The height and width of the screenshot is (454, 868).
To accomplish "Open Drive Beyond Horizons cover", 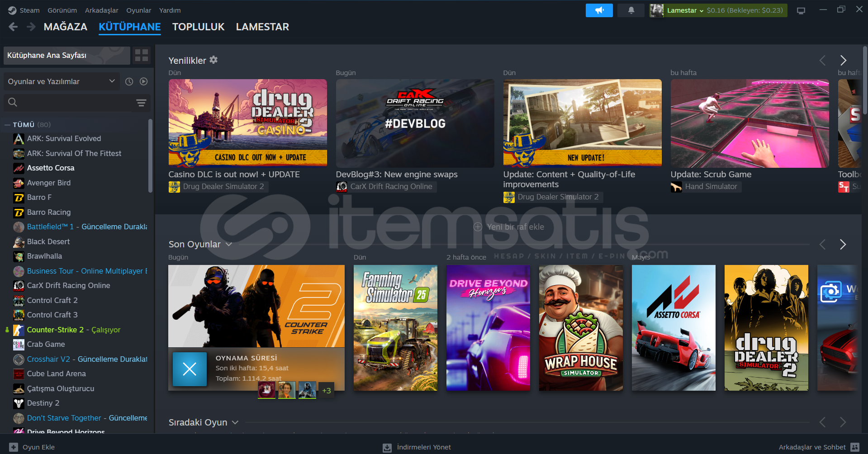I will [488, 328].
